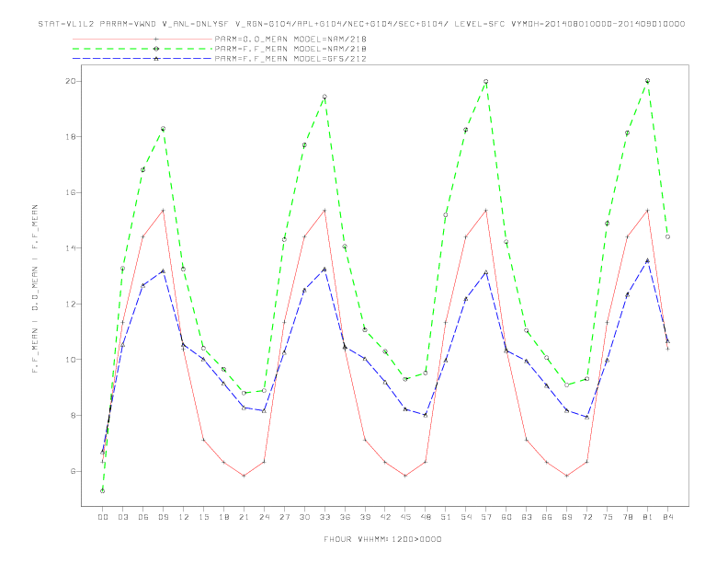Click blue GFS triangle marker at hour 72
This screenshot has width=728, height=563.
tap(586, 417)
